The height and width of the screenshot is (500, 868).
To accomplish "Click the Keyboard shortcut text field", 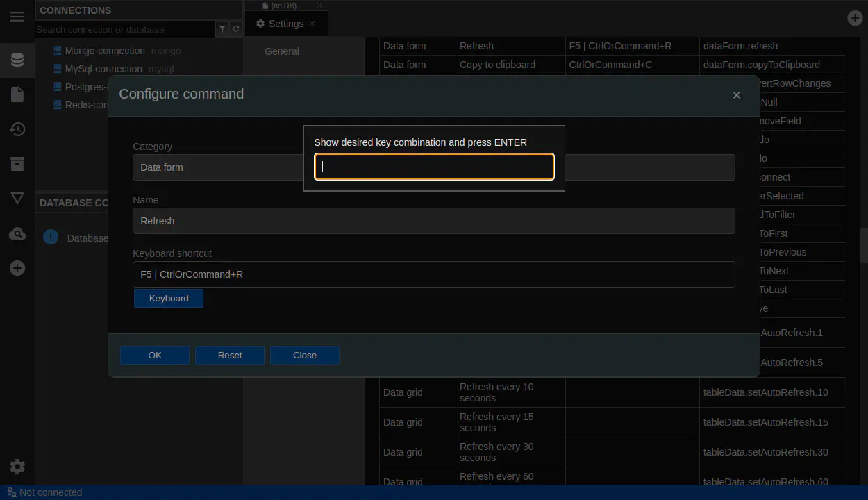I will 433,274.
